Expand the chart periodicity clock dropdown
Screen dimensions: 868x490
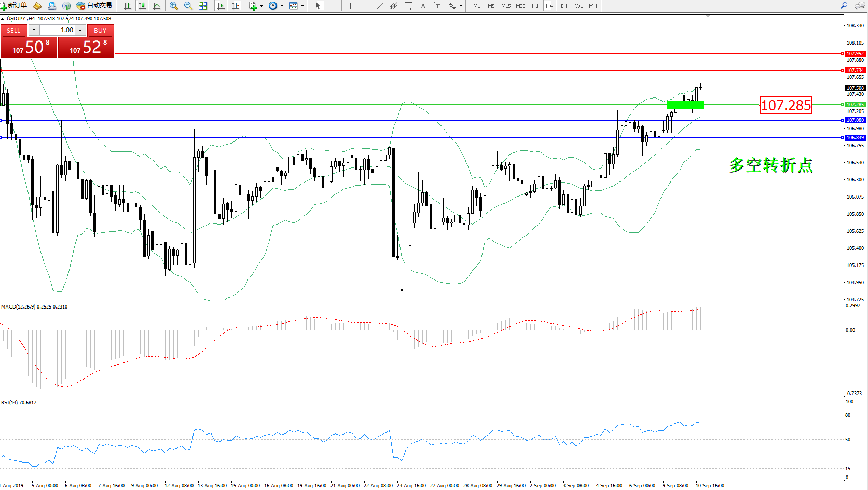click(x=282, y=6)
